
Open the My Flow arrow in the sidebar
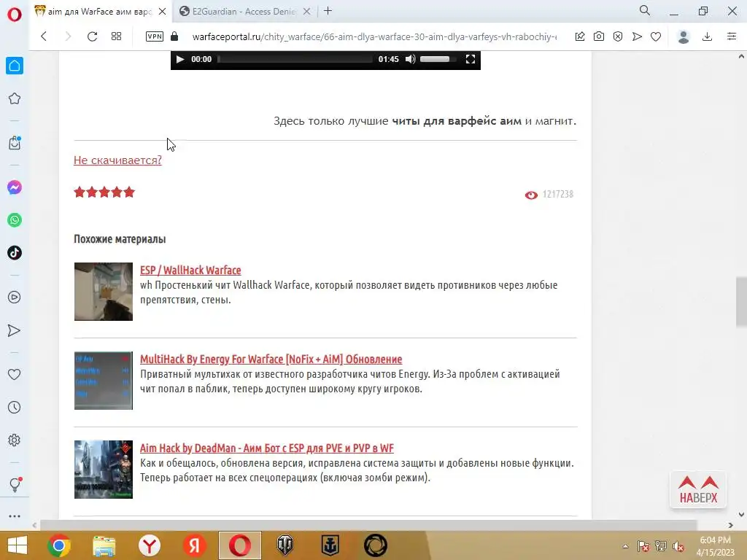click(x=15, y=330)
